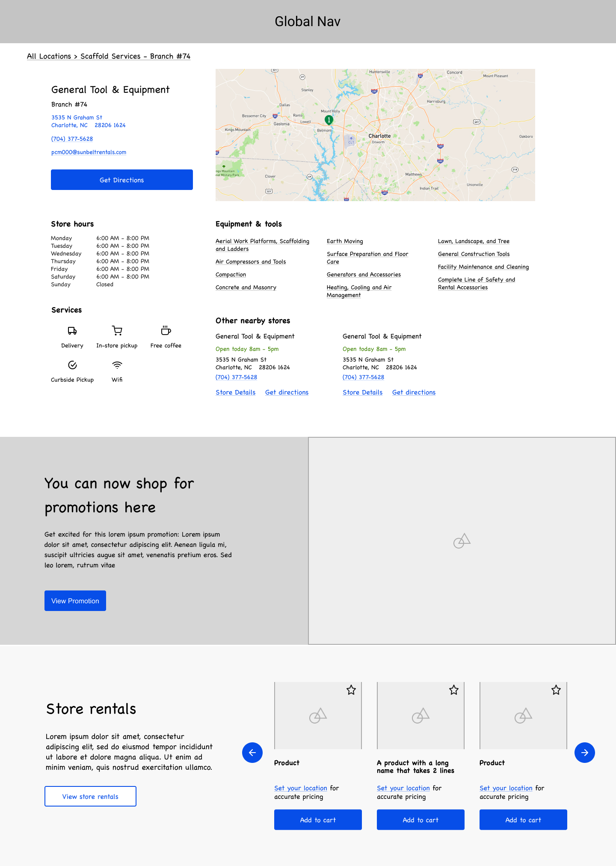
Task: Advance carousel with right arrow button
Action: 585,753
